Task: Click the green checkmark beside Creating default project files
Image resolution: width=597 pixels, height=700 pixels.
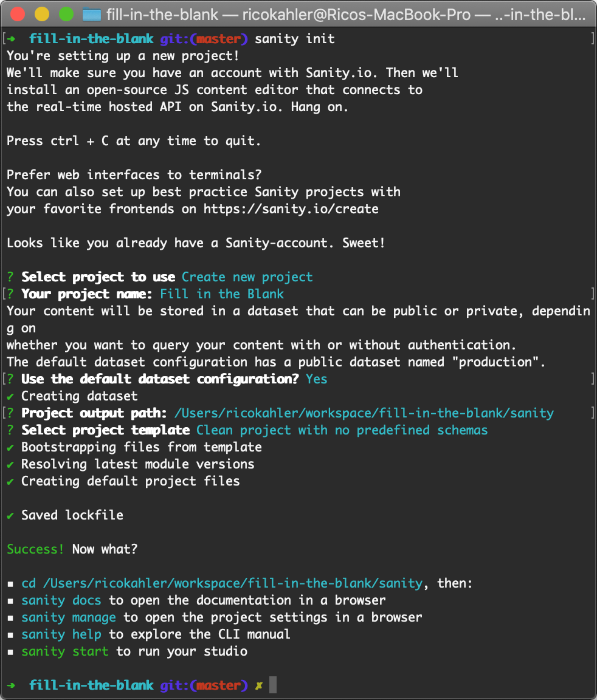Action: tap(10, 481)
